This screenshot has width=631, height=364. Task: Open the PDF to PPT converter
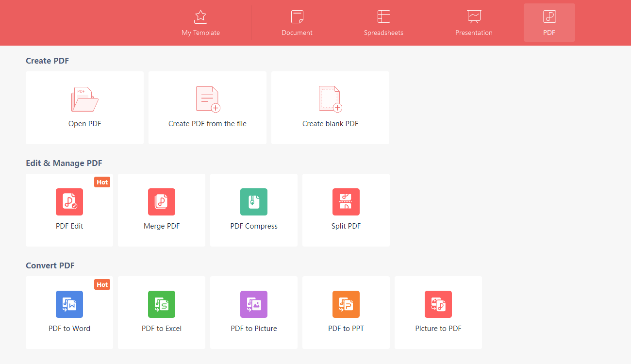[346, 304]
